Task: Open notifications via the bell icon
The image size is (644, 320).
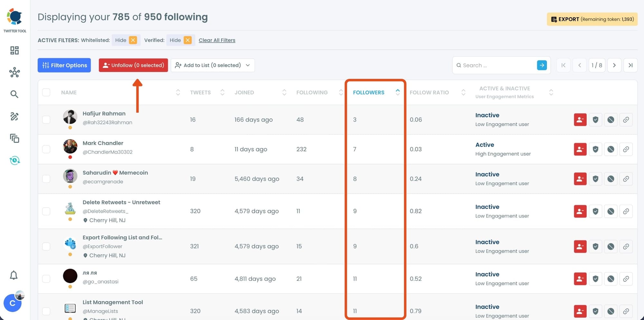Action: point(14,275)
